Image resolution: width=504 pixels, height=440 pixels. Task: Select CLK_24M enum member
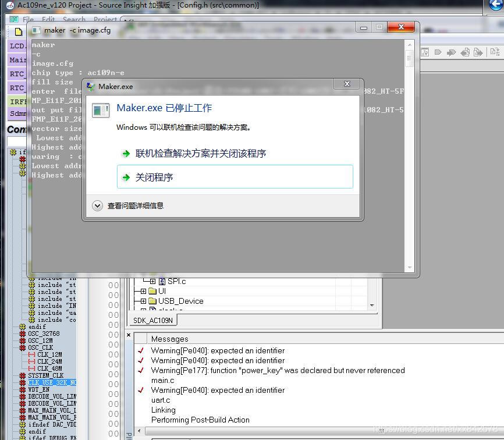tap(49, 361)
